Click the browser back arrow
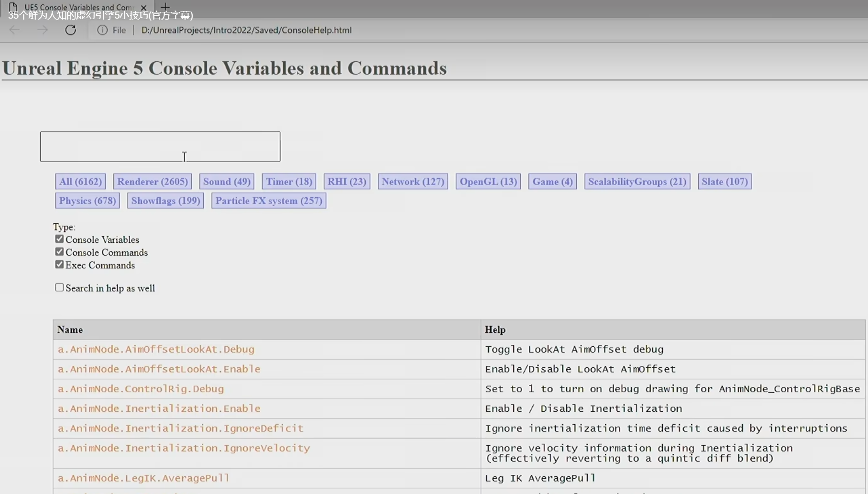This screenshot has height=494, width=868. tap(15, 30)
